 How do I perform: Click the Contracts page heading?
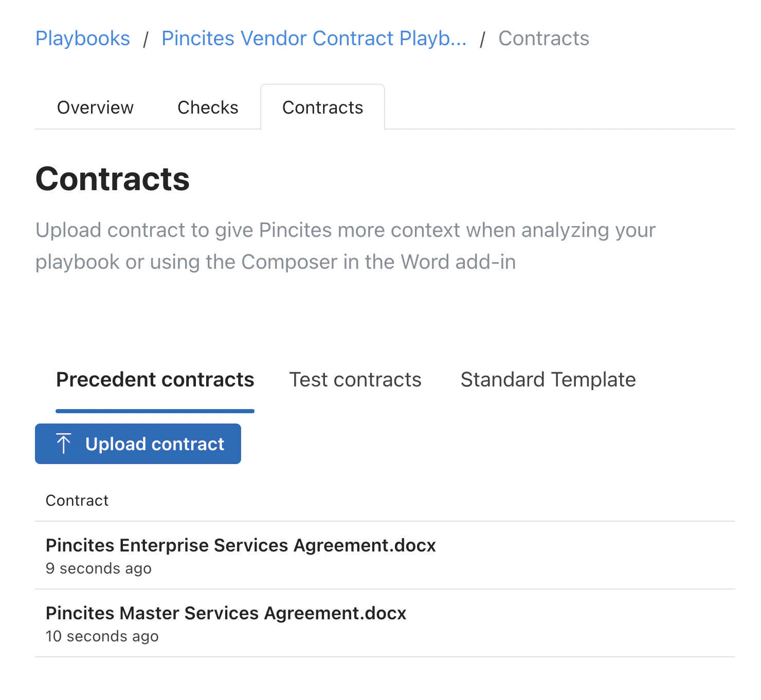[x=113, y=179]
